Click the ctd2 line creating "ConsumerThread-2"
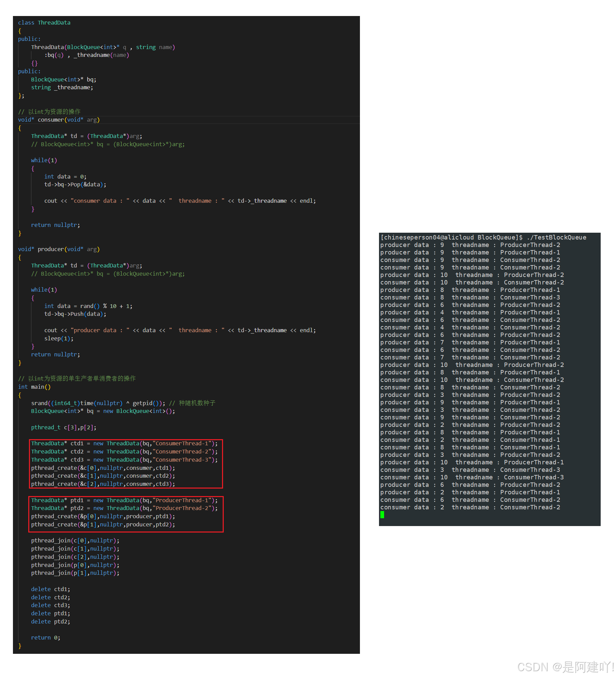The image size is (616, 678). click(x=124, y=451)
